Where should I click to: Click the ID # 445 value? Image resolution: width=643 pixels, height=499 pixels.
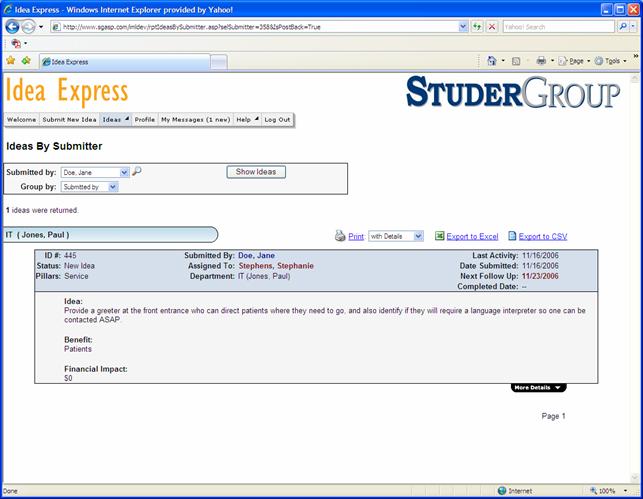pyautogui.click(x=70, y=255)
